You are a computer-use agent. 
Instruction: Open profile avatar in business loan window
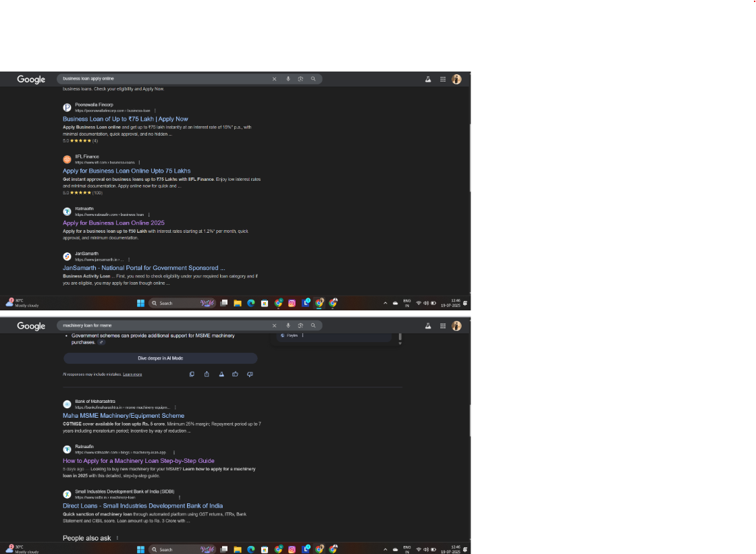456,80
